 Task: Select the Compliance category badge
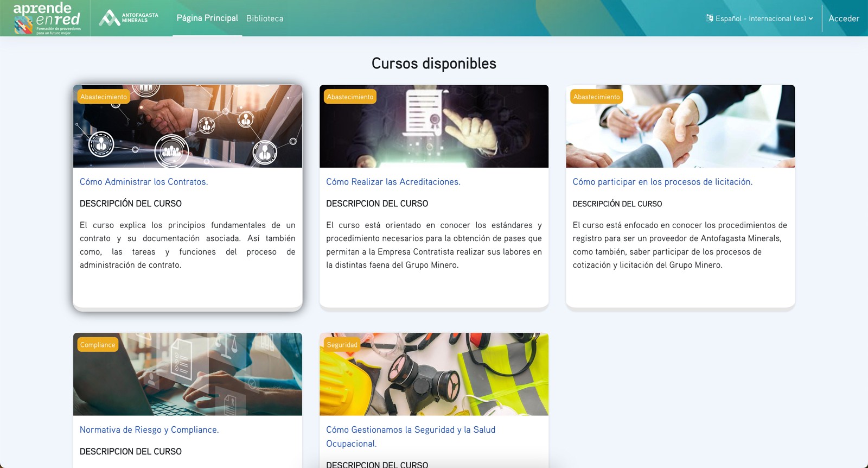click(x=98, y=345)
